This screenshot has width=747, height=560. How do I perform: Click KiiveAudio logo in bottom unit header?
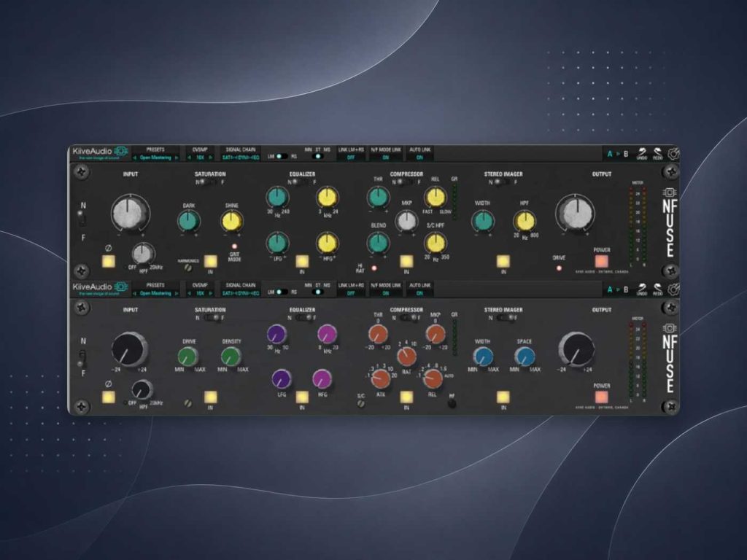(x=100, y=289)
